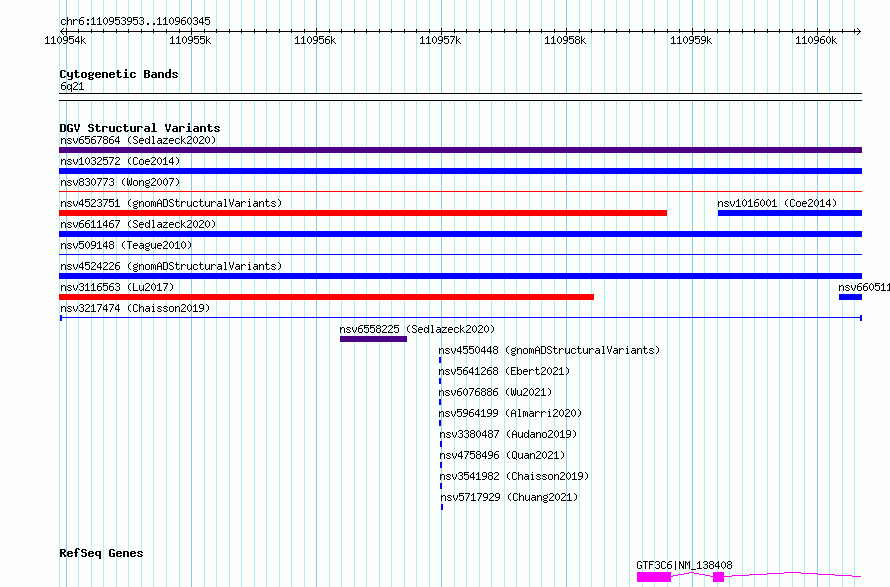
Task: Click the nsv1032572 blue variant bar
Action: point(460,171)
